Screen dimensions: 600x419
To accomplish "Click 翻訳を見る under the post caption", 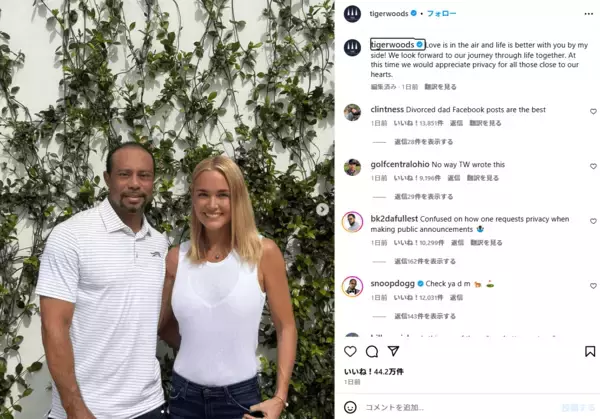I will [x=440, y=87].
